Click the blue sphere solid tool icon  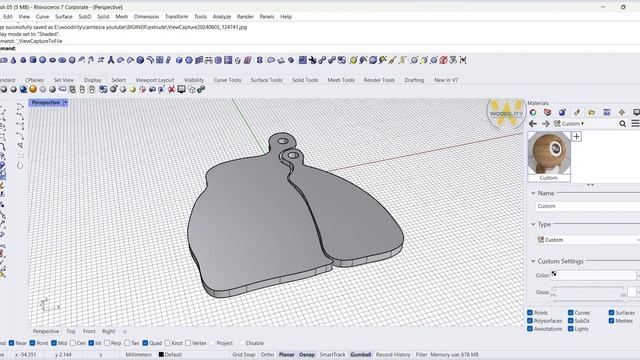click(42, 60)
